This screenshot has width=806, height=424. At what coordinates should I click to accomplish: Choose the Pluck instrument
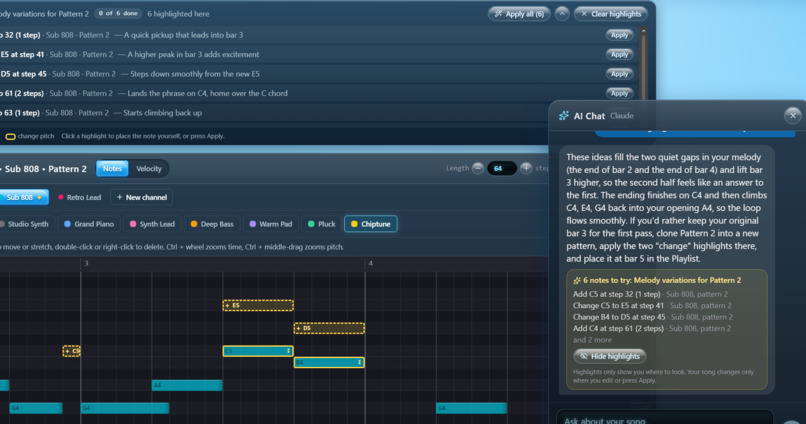point(321,224)
